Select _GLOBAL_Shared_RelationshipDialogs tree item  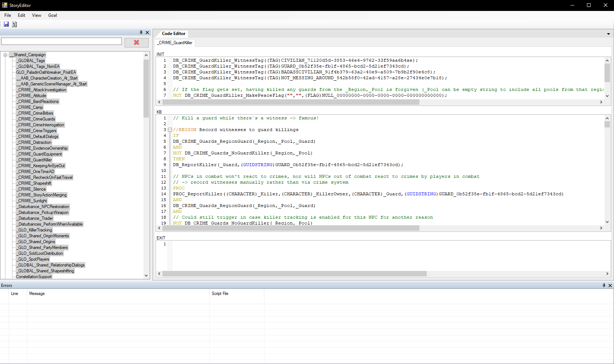tap(50, 265)
